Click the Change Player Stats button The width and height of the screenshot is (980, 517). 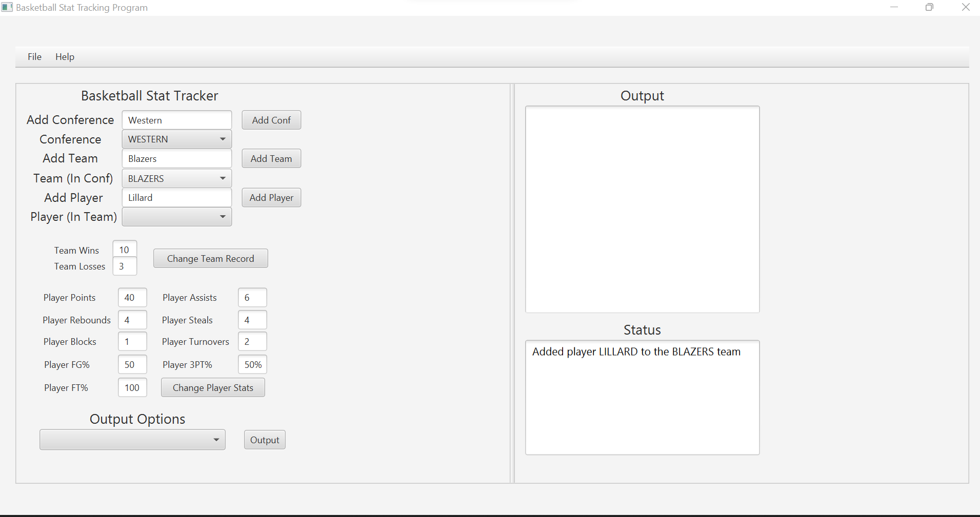212,387
